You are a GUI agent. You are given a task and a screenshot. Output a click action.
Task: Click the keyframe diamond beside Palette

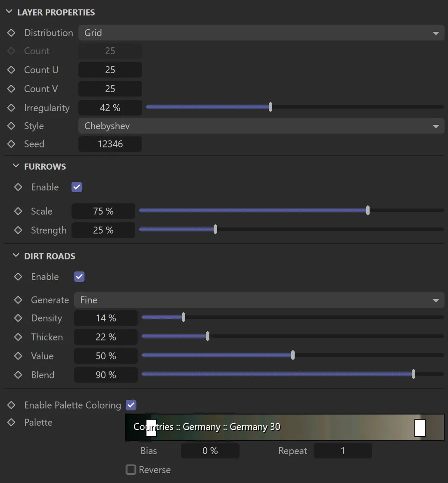point(11,422)
